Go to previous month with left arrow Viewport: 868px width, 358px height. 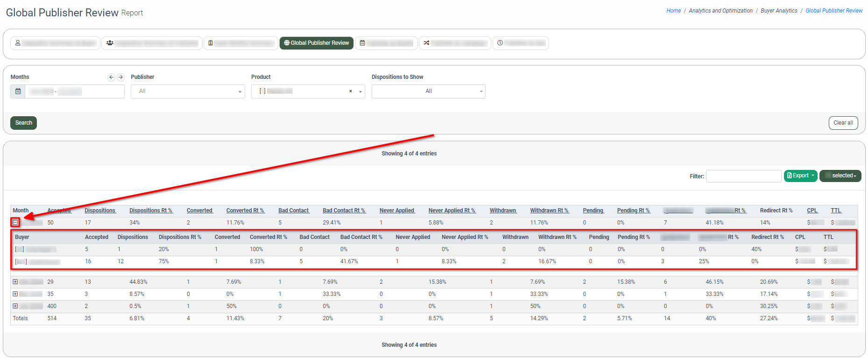tap(111, 77)
